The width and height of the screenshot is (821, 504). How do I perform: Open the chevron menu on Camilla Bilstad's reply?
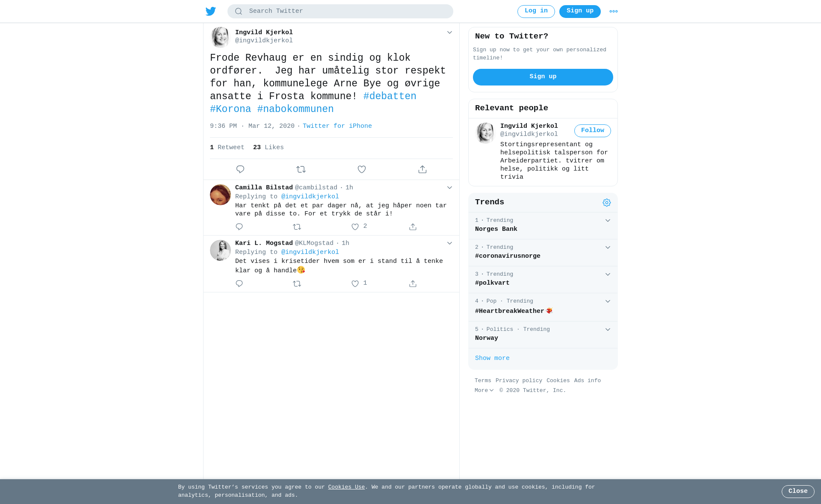tap(449, 188)
